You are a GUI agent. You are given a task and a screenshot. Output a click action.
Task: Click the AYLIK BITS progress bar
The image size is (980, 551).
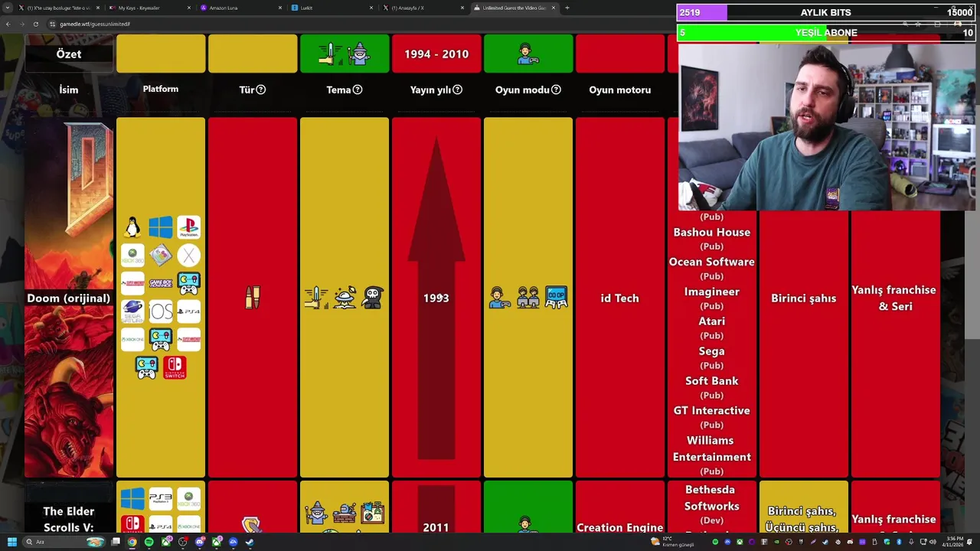click(826, 12)
